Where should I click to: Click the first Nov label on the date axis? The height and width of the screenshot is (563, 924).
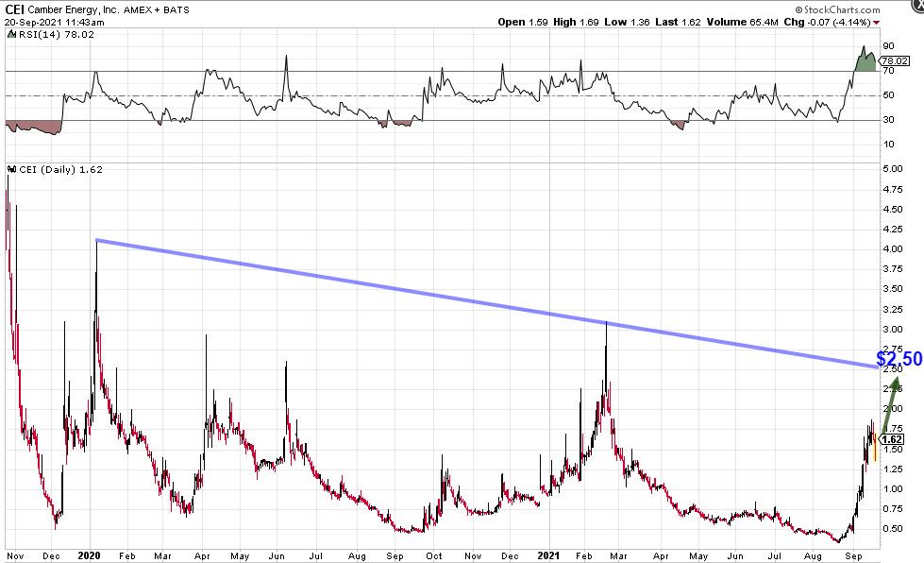pos(15,556)
